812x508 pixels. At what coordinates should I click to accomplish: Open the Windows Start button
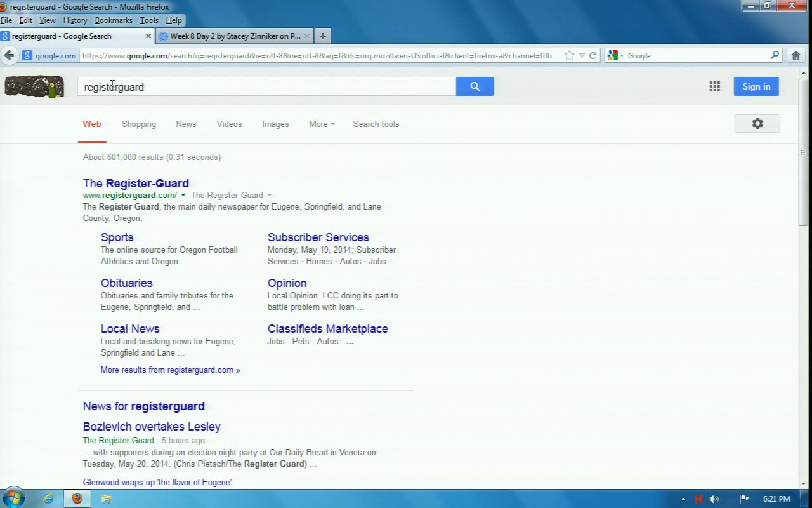pos(13,498)
